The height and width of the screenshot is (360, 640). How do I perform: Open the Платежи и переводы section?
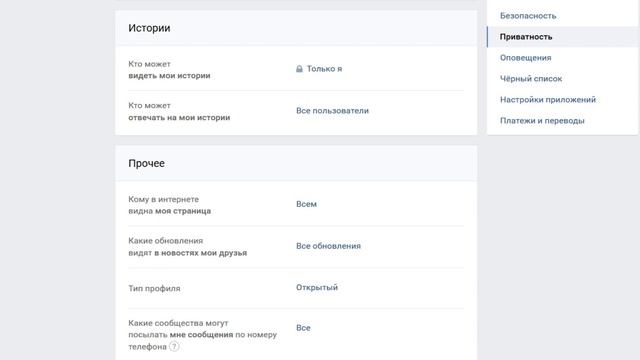tap(542, 121)
